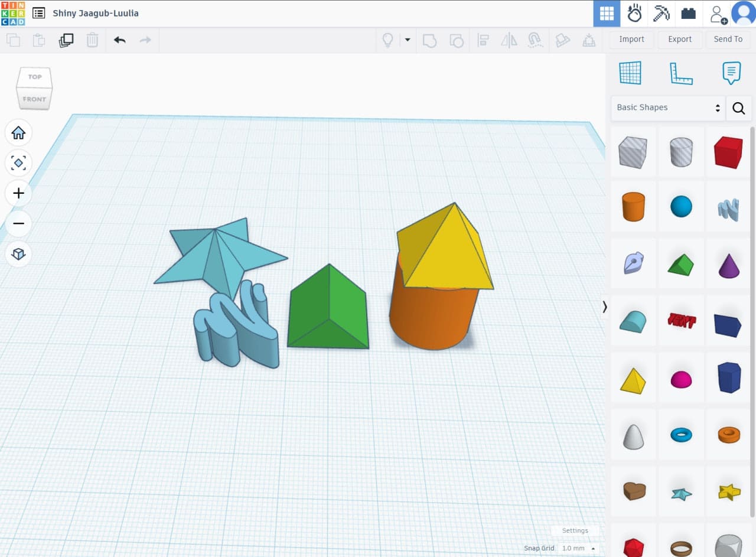Click the Undo arrow

tap(120, 40)
